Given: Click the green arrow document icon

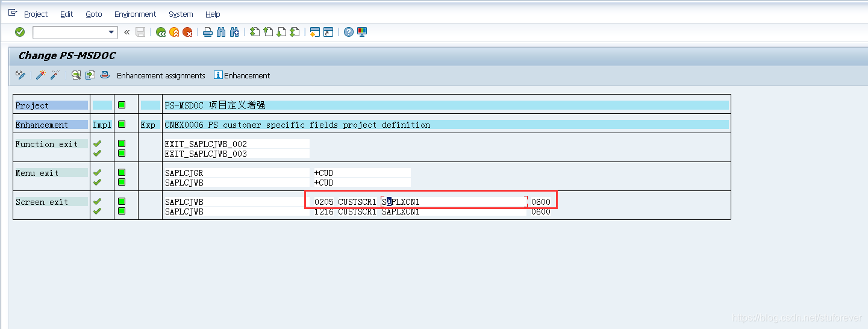Looking at the screenshot, I should (90, 75).
